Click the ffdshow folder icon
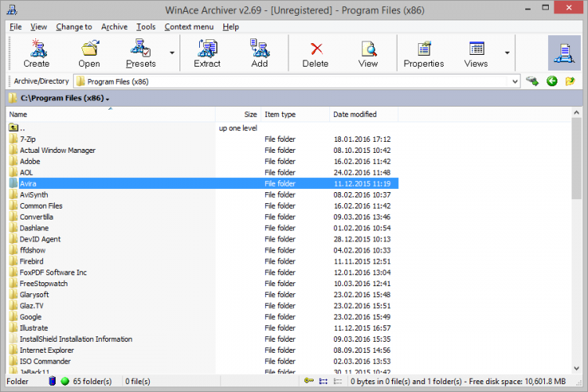588x392 pixels. [13, 250]
